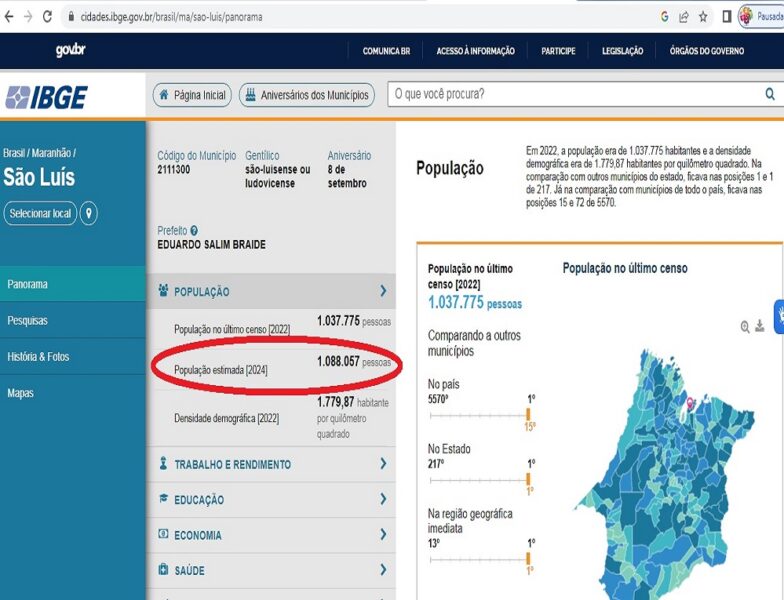Open the Mapas sidebar item

point(72,393)
